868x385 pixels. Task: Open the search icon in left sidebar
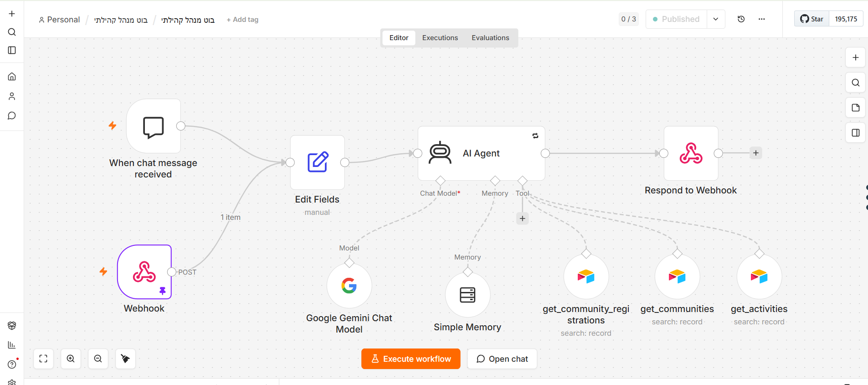click(x=12, y=32)
